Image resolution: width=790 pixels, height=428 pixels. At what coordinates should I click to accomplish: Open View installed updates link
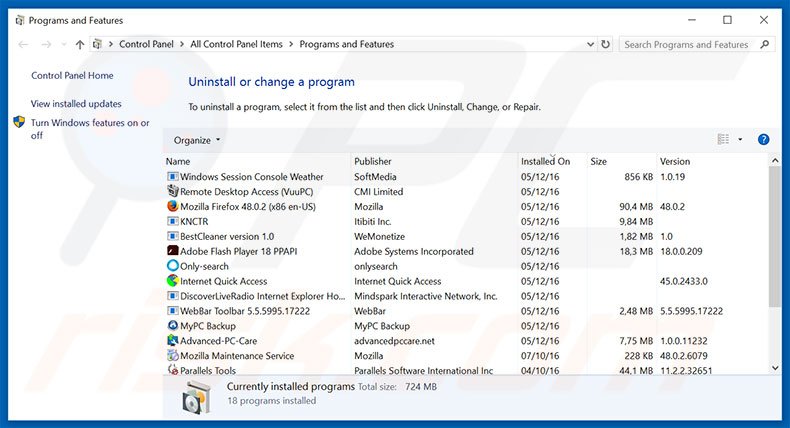tap(76, 104)
